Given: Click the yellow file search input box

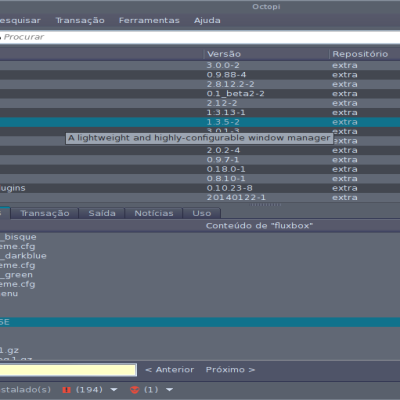Looking at the screenshot, I should tap(68, 370).
